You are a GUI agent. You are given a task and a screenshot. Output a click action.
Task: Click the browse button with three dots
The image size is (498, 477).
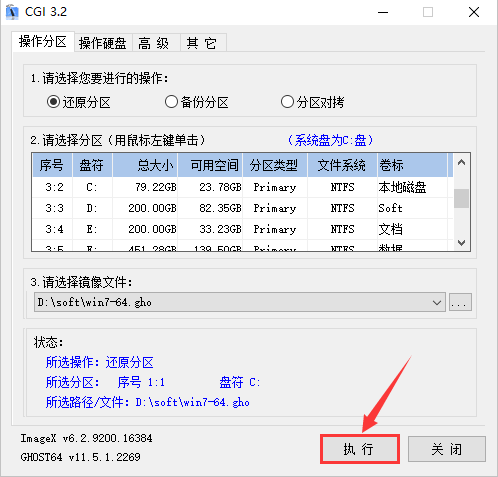pyautogui.click(x=460, y=302)
